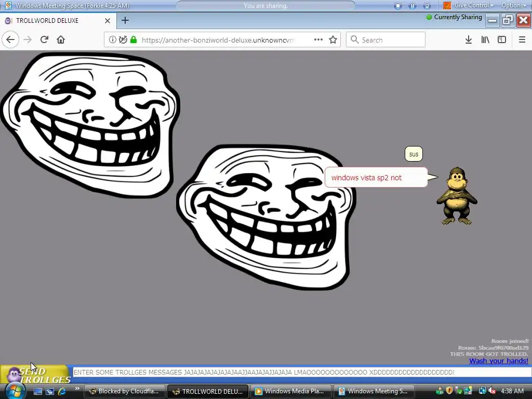Open the page actions three-dot menu
Image resolution: width=532 pixels, height=399 pixels.
[318, 39]
